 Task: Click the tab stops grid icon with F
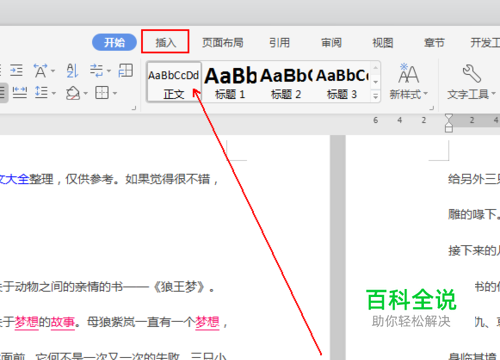pos(126,71)
